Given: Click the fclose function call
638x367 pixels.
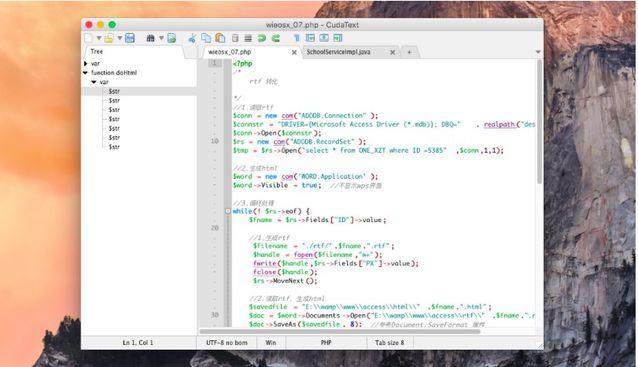Looking at the screenshot, I should pyautogui.click(x=264, y=272).
